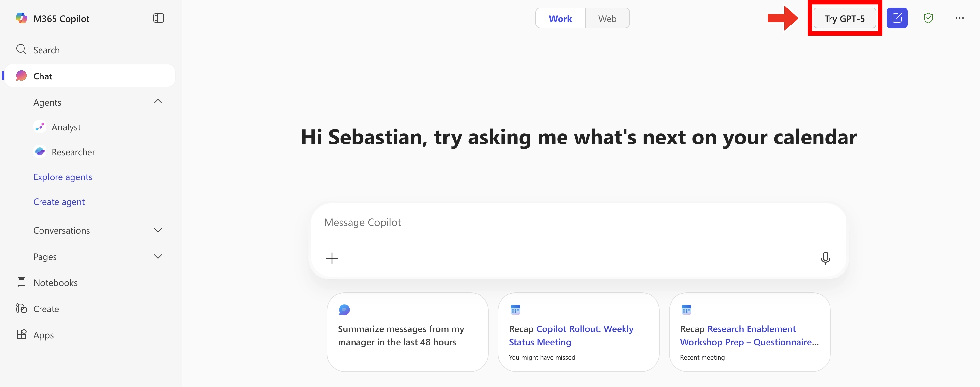
Task: Expand the Conversations section
Action: pyautogui.click(x=158, y=230)
